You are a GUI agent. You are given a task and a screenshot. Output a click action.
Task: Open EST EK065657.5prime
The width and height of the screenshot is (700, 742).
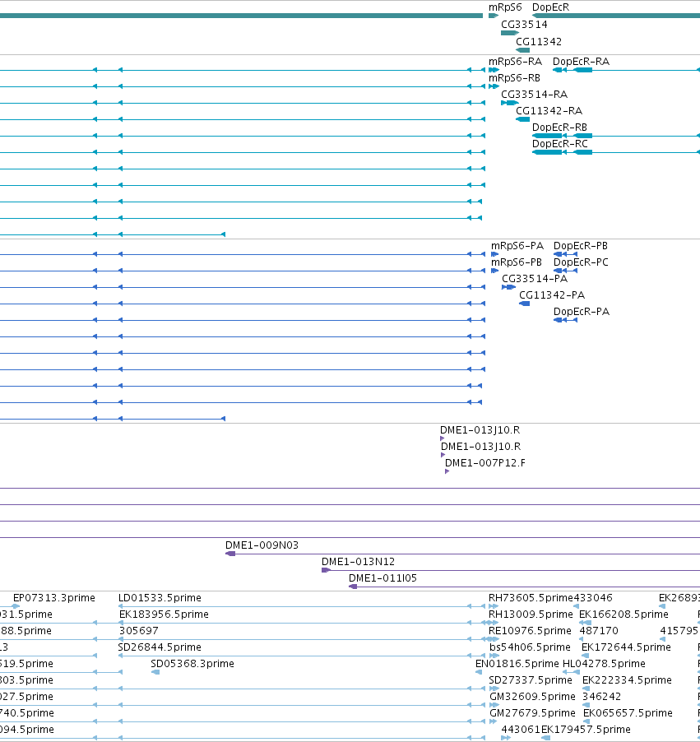pos(628,713)
